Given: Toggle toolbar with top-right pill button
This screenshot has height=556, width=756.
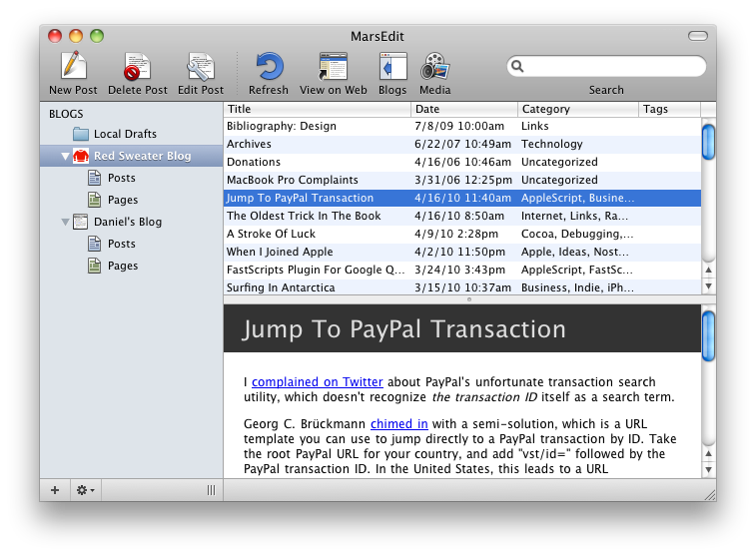Looking at the screenshot, I should coord(696,36).
